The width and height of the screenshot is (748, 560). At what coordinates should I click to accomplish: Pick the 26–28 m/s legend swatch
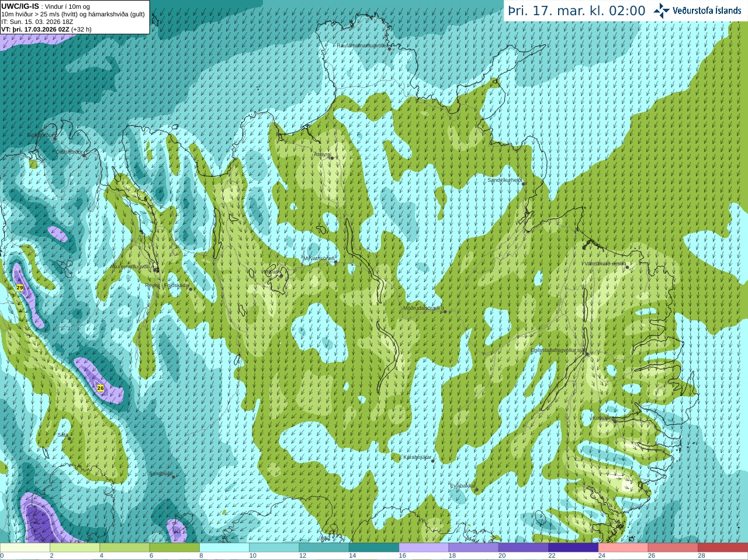673,548
